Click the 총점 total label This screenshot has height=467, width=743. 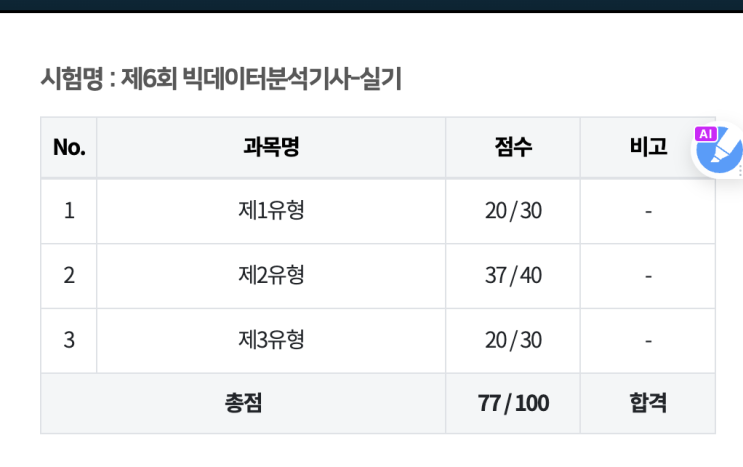tap(243, 403)
